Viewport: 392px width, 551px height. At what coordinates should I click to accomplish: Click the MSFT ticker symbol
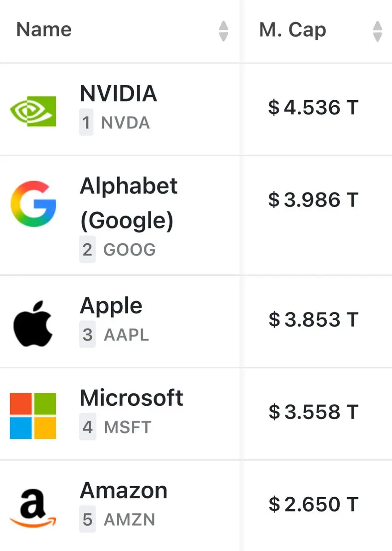[x=127, y=427]
